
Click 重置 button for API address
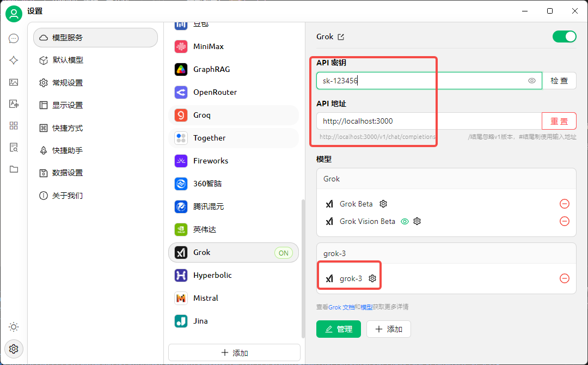coord(559,121)
